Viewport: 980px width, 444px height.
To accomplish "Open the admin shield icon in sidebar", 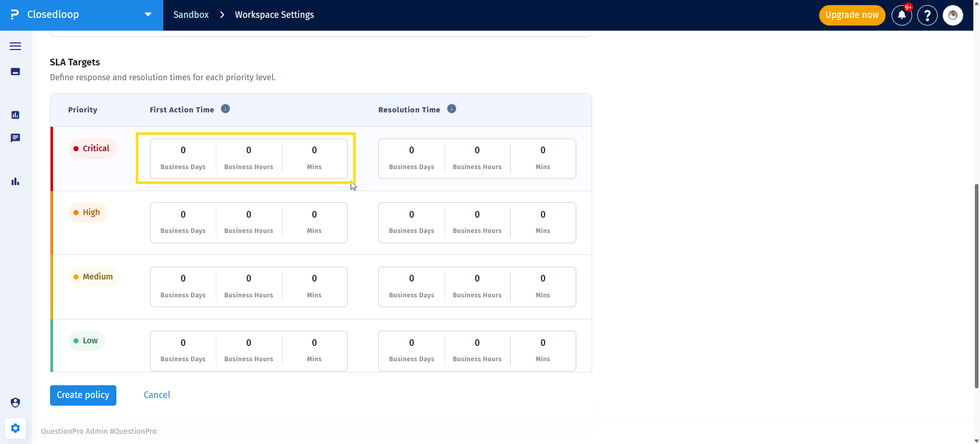I will [15, 403].
